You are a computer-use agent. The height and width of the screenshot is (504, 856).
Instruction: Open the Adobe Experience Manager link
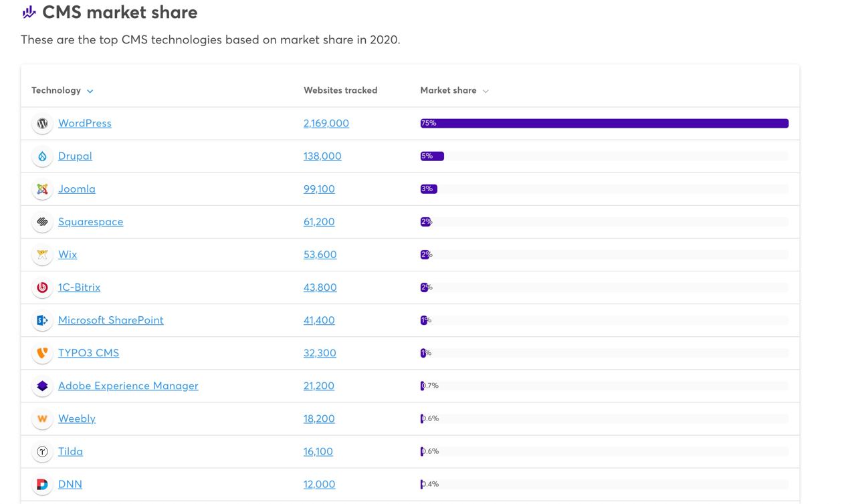[128, 385]
